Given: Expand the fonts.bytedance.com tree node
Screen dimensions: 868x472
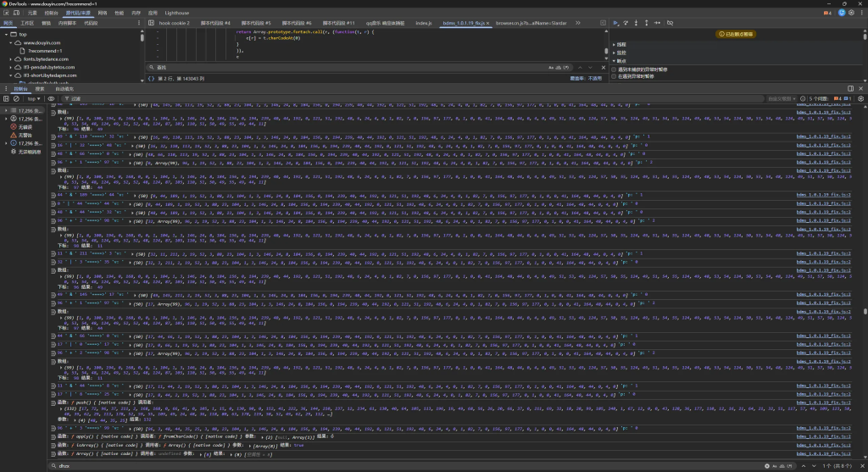Looking at the screenshot, I should point(10,59).
